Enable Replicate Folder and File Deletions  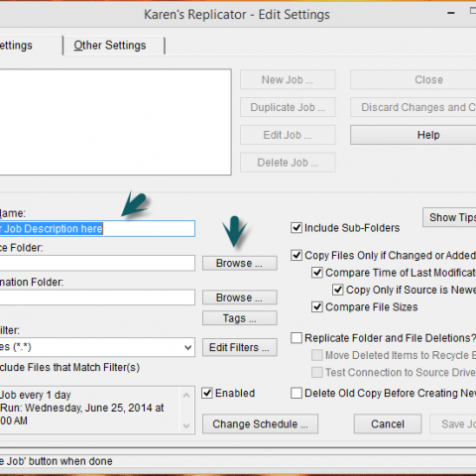297,338
